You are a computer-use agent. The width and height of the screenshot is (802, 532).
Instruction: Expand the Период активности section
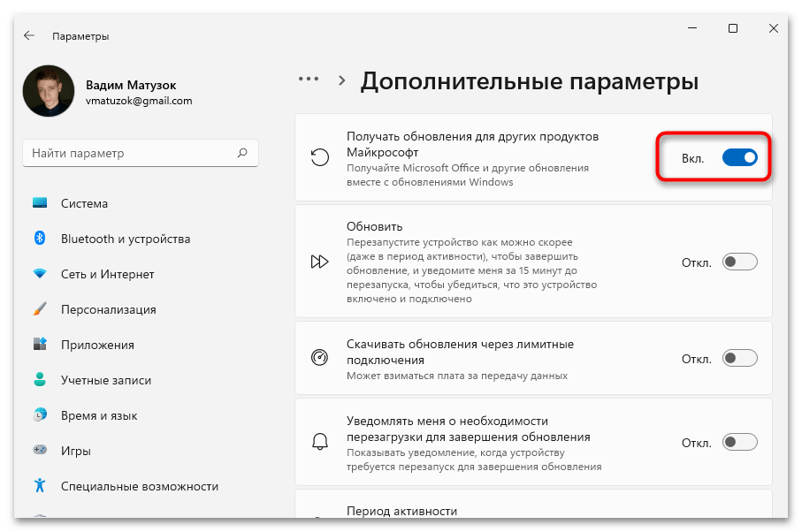[531, 512]
